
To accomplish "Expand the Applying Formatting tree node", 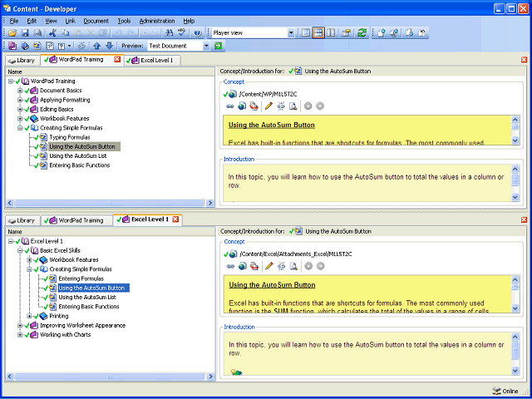I will click(20, 100).
